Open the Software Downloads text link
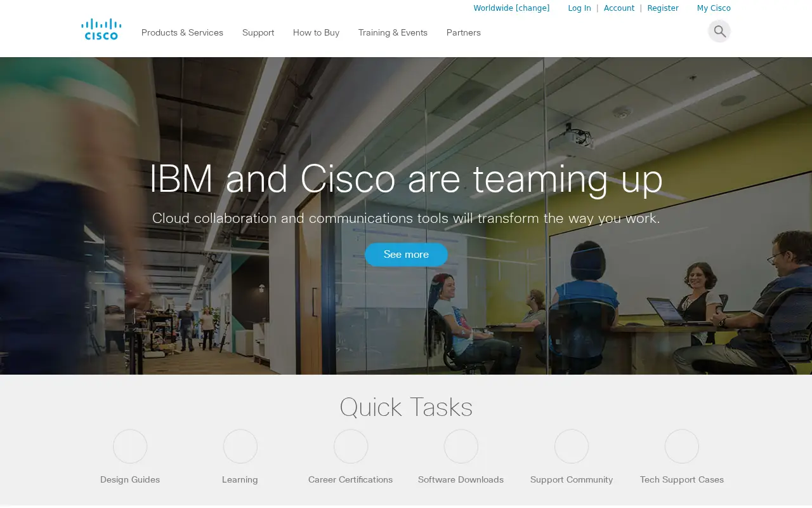 461,479
